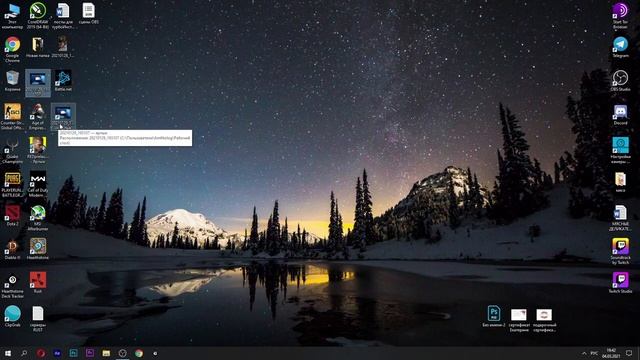Screen dimensions: 640x360
Task: Open the 'МЯСНЫЕ ДЕЛИКАТЕ...' Word document
Action: [x=620, y=218]
